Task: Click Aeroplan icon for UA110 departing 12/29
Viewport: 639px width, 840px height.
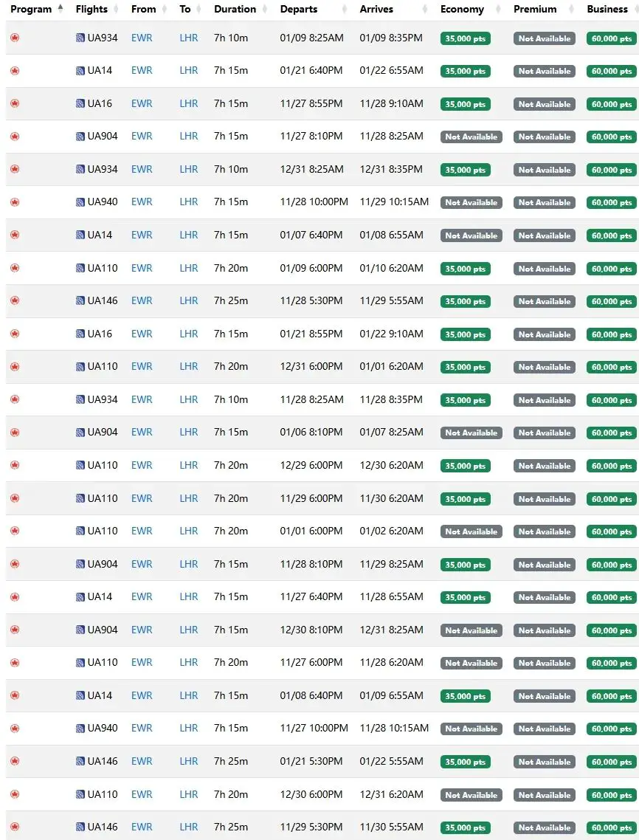Action: tap(15, 465)
